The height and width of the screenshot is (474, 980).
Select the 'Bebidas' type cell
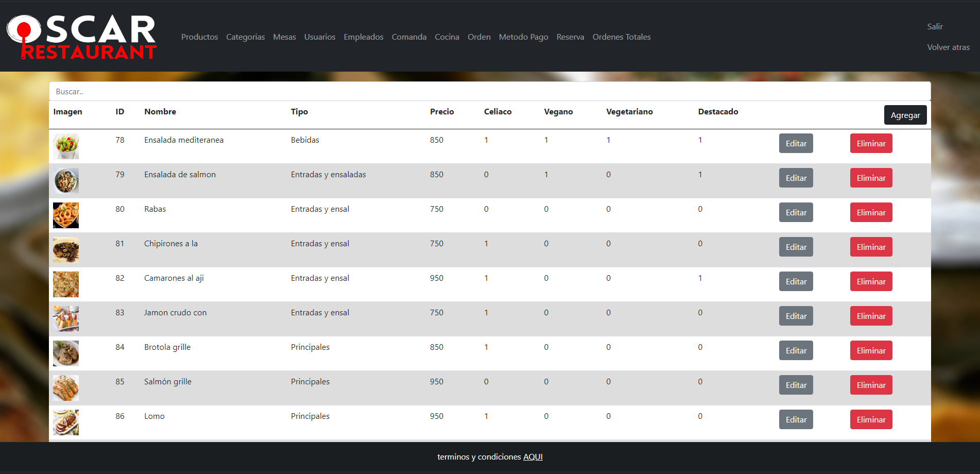[x=305, y=140]
